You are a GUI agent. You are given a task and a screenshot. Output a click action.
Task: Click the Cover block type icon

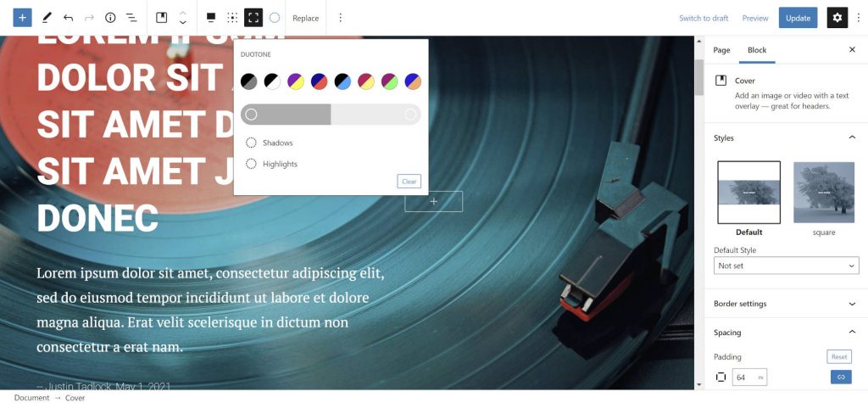(162, 18)
